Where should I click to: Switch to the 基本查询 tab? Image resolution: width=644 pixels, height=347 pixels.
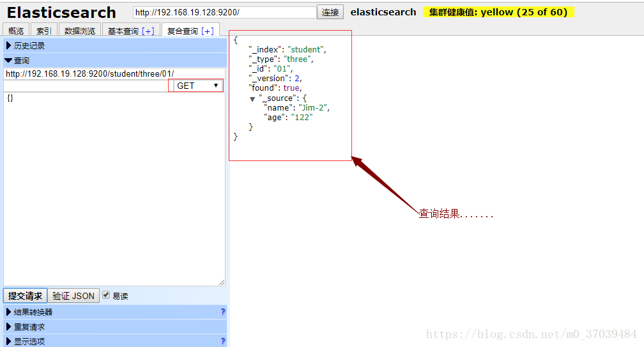click(123, 31)
